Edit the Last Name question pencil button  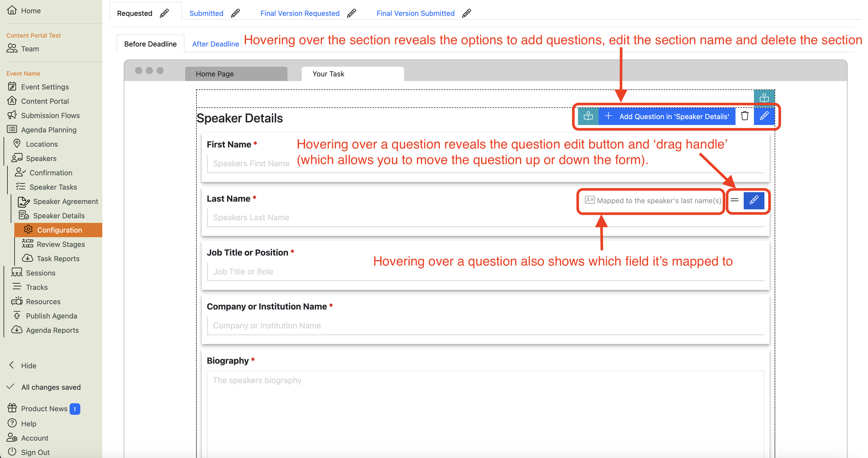pos(754,200)
